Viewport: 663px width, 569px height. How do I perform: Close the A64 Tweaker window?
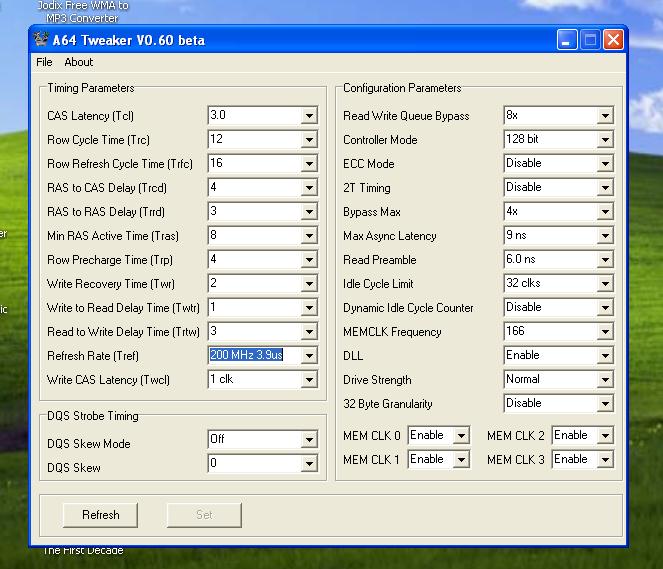(613, 40)
